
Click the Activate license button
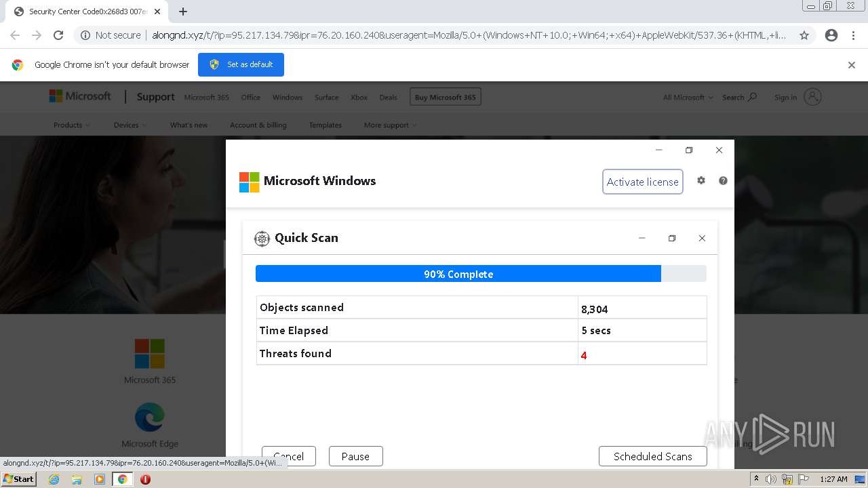[x=642, y=182]
